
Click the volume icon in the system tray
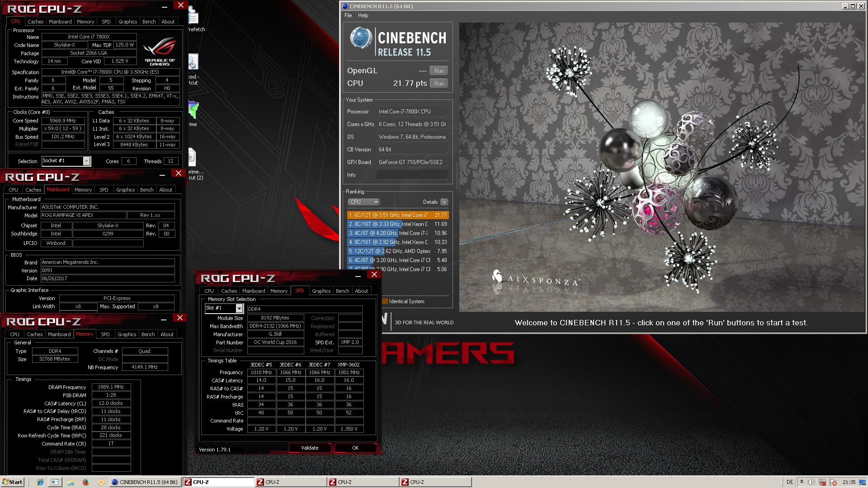point(811,482)
